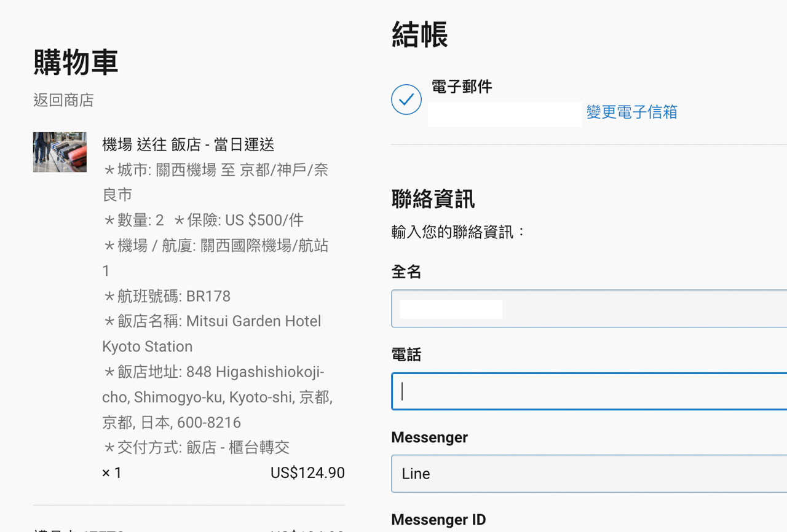Click the US$124.90 item price

307,473
